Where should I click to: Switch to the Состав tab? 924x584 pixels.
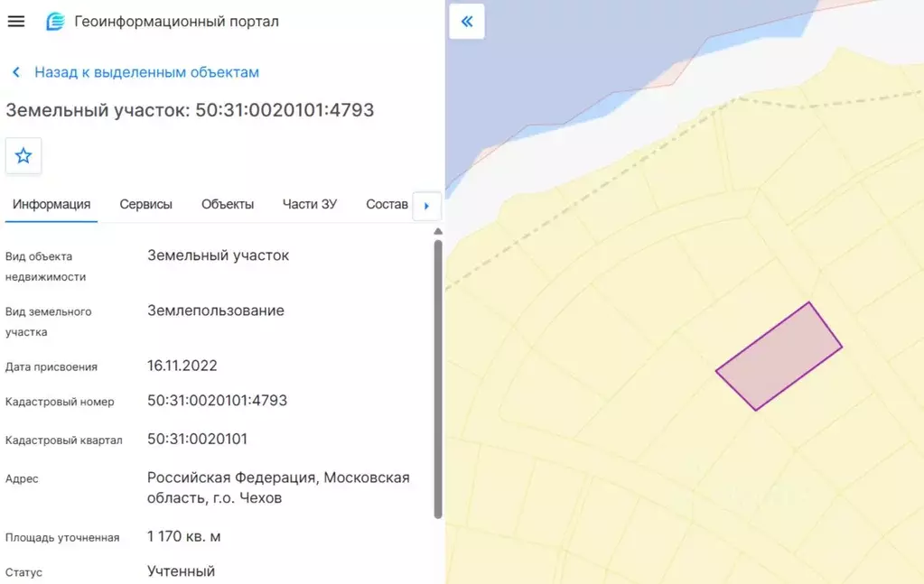387,204
